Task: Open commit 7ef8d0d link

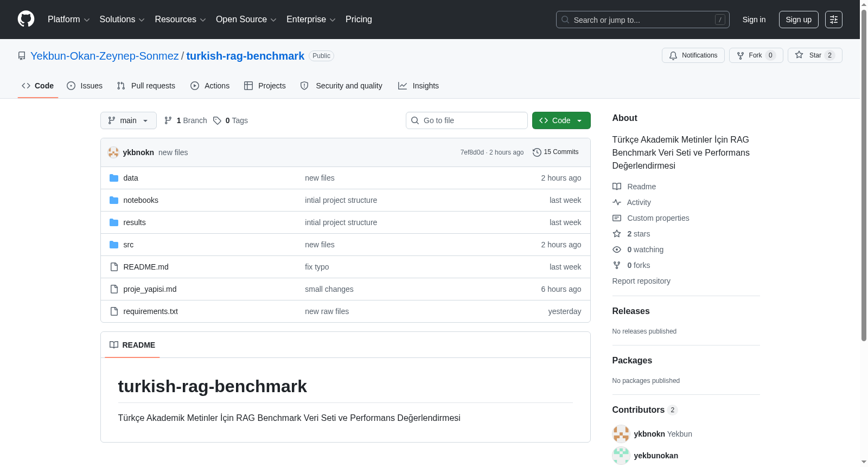Action: [472, 152]
